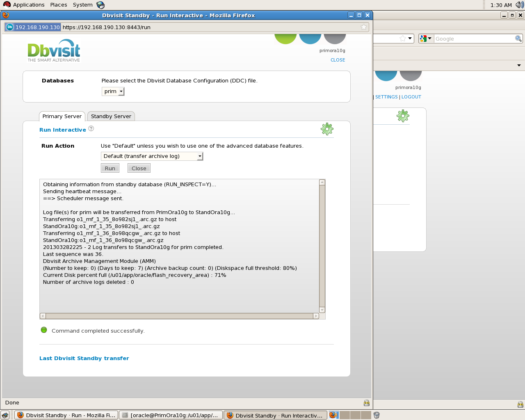Click the trash icon in the bottom panel

[377, 415]
